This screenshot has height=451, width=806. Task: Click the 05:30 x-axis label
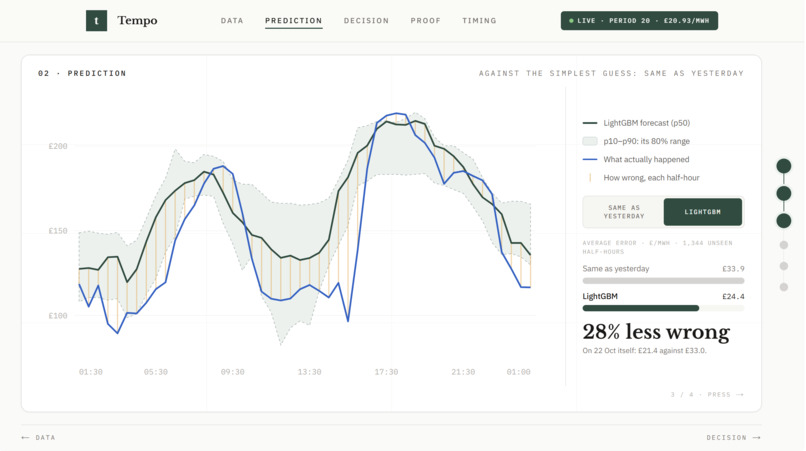click(156, 372)
